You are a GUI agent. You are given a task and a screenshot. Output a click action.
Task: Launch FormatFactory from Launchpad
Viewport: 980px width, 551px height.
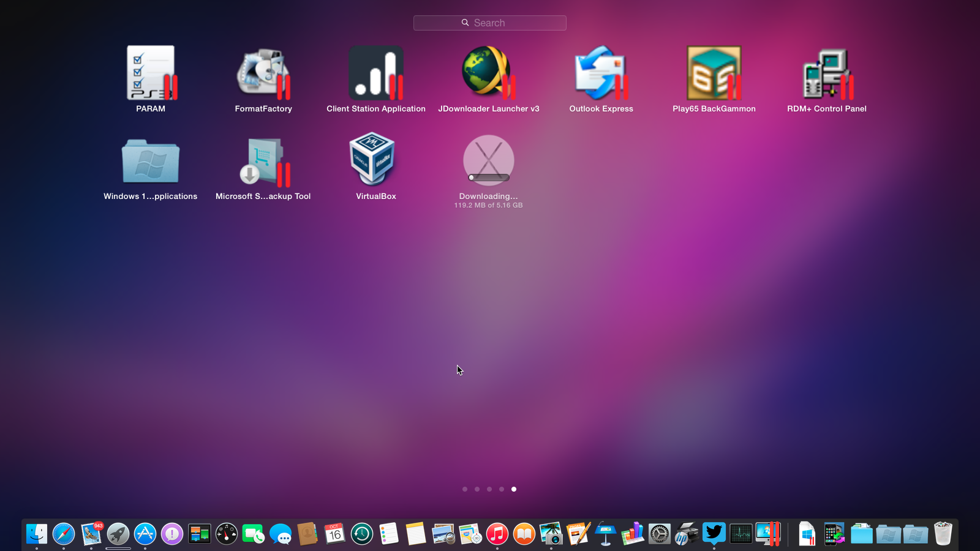coord(263,73)
